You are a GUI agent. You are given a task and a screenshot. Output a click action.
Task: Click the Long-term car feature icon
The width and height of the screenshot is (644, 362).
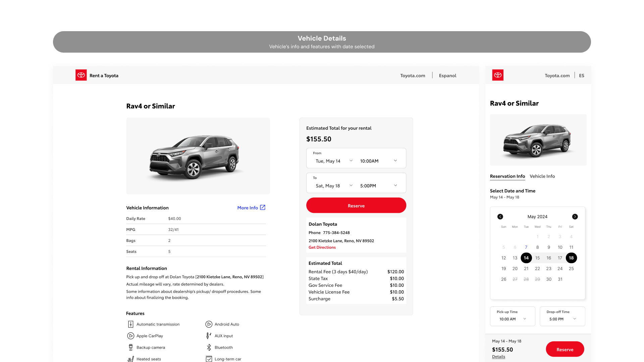click(x=209, y=359)
